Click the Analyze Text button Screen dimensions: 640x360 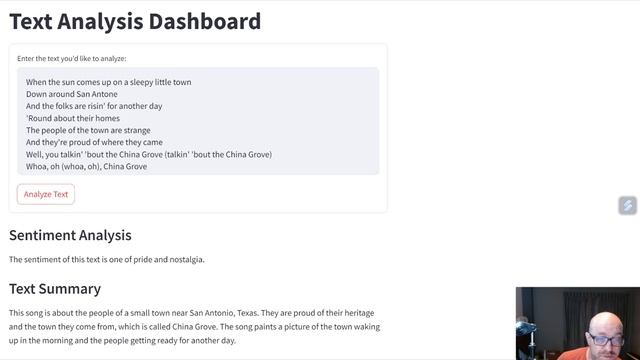[x=46, y=194]
